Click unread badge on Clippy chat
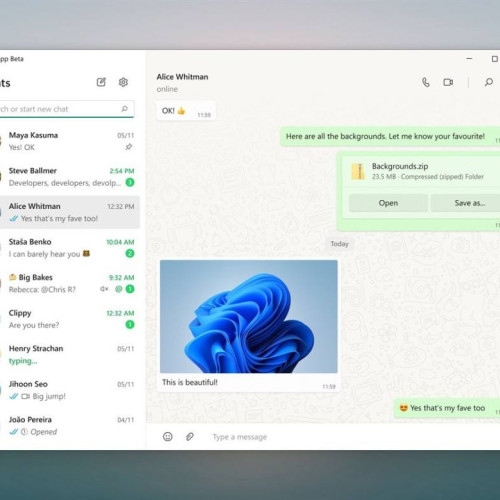This screenshot has height=500, width=500. point(130,324)
